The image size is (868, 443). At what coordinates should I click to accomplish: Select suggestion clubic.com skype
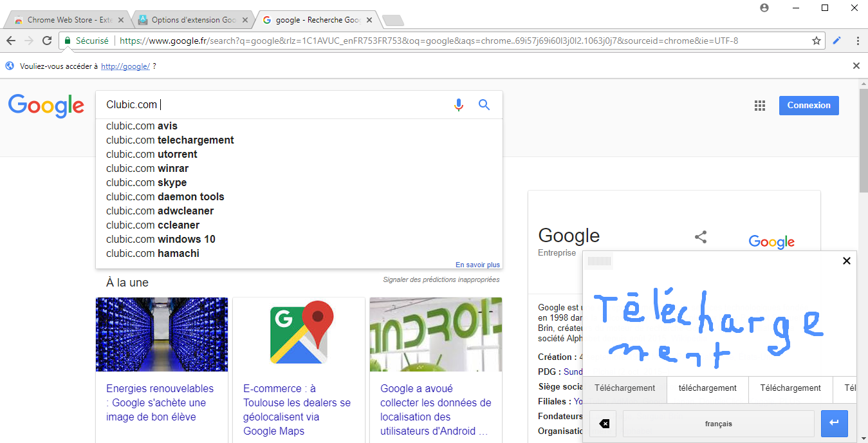299,183
